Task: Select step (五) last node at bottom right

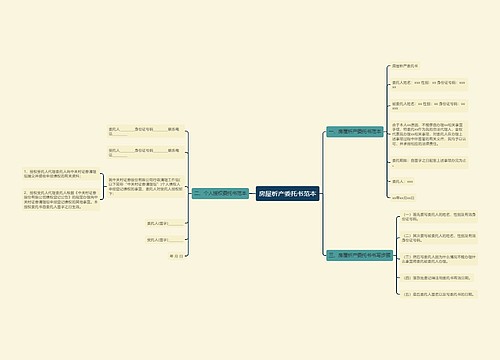Action: tap(439, 294)
